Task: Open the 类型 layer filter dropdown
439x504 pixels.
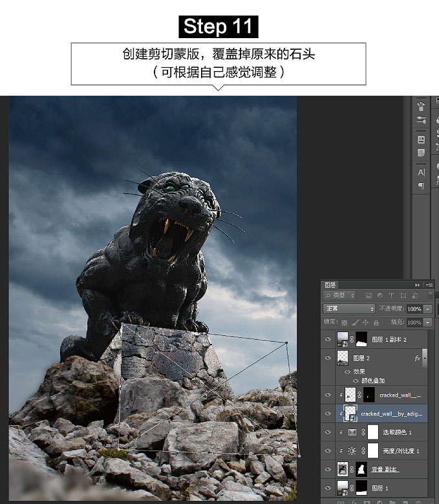Action: coord(339,295)
